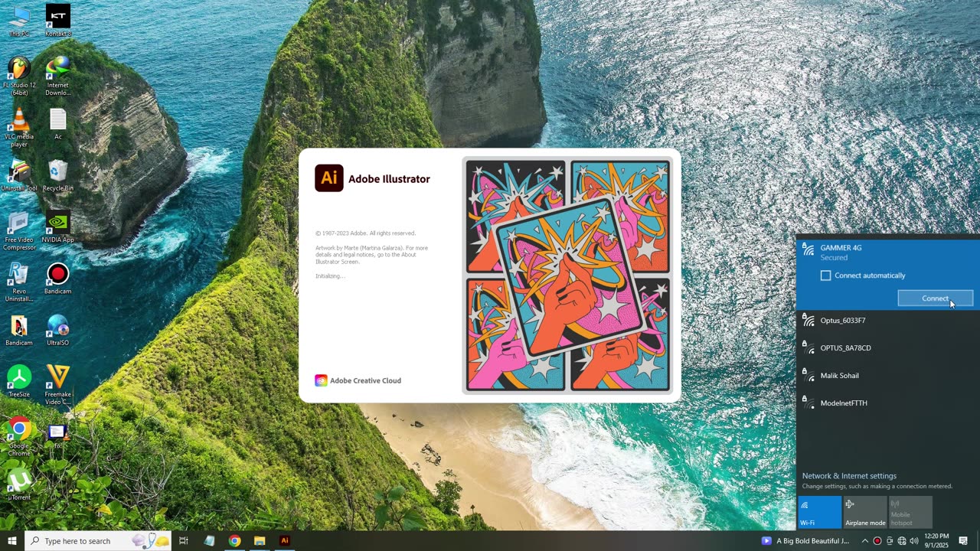The image size is (980, 551).
Task: Enable Connect automatically checkbox
Action: [x=825, y=275]
